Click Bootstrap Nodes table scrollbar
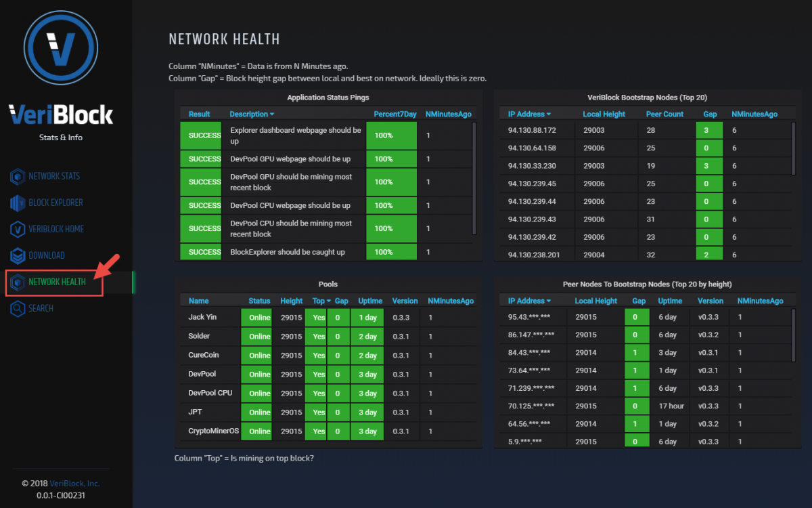The width and height of the screenshot is (812, 508). point(794,149)
